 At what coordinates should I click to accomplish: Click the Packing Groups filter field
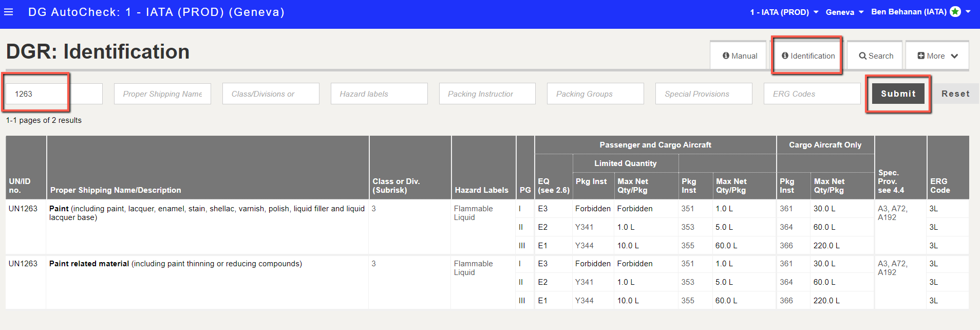coord(596,94)
